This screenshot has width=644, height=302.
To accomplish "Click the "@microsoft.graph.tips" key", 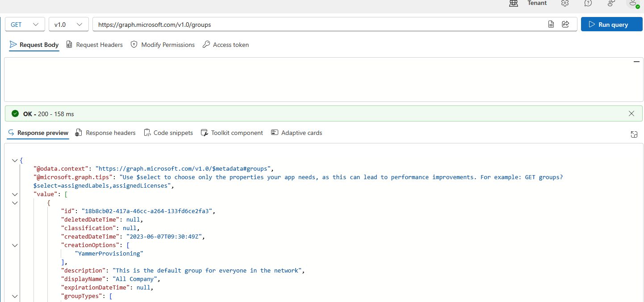I will point(73,177).
